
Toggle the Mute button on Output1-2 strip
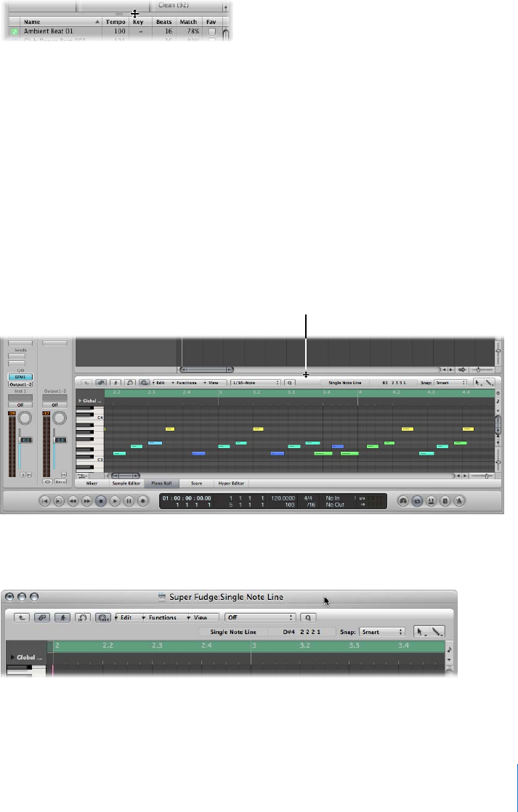pyautogui.click(x=64, y=474)
